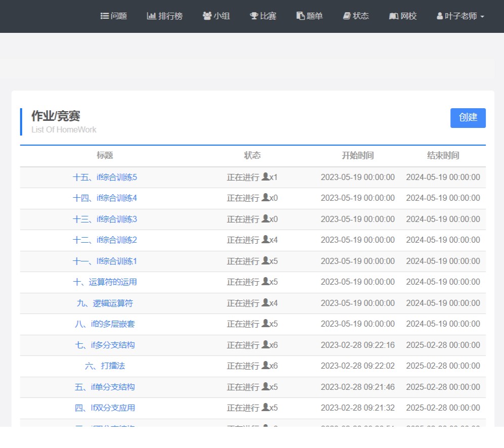Click 正在进行 status in 六、打擂法 row
504x448 pixels.
point(243,366)
